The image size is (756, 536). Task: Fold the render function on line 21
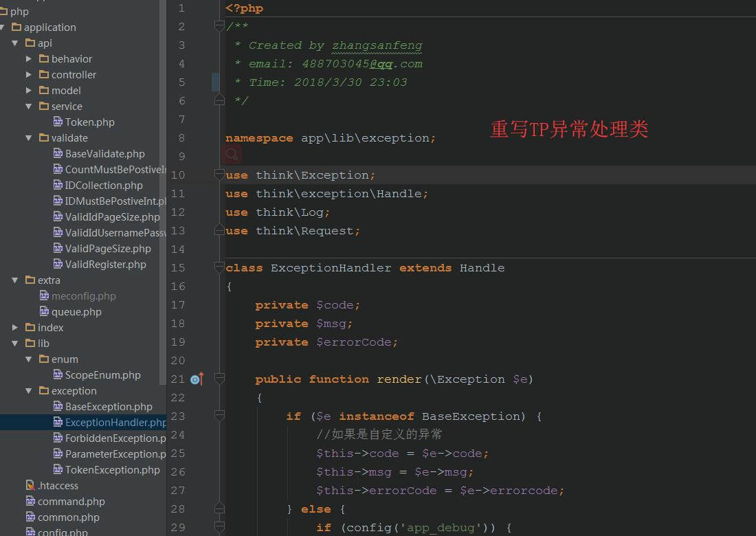(219, 379)
